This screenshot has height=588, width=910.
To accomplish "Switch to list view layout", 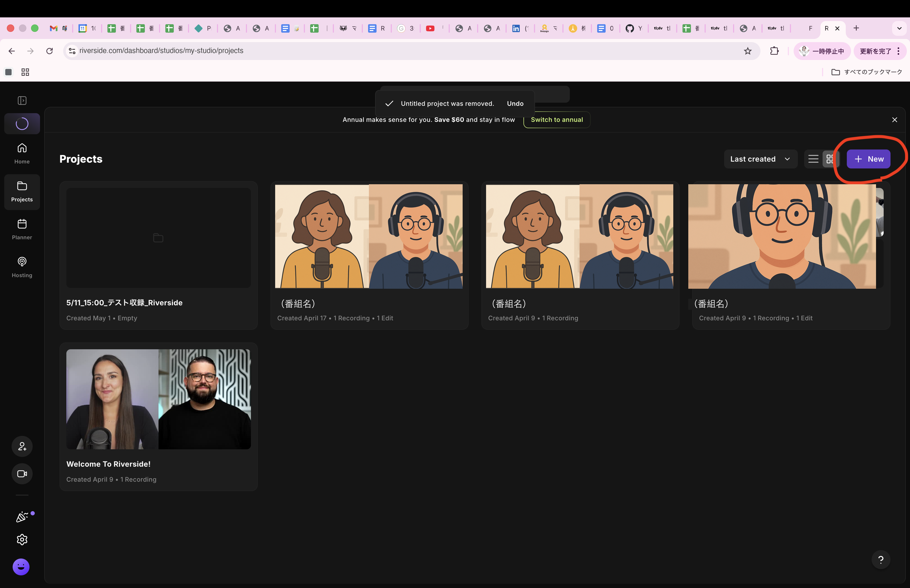I will (813, 159).
